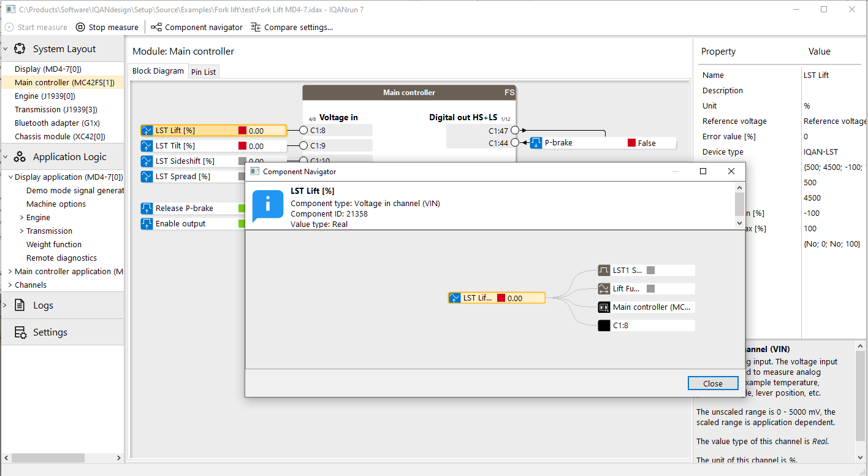Switch to the Block Diagram tab
The image size is (868, 476).
tap(158, 71)
